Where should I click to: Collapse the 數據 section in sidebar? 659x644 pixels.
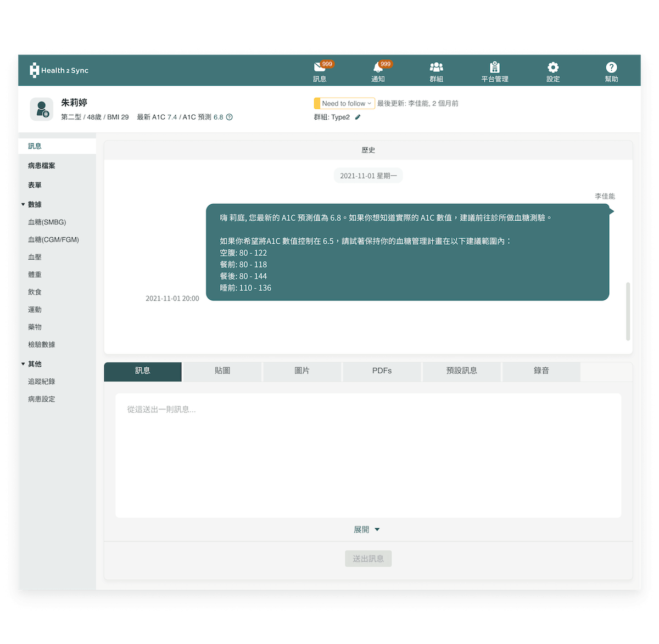tap(23, 204)
